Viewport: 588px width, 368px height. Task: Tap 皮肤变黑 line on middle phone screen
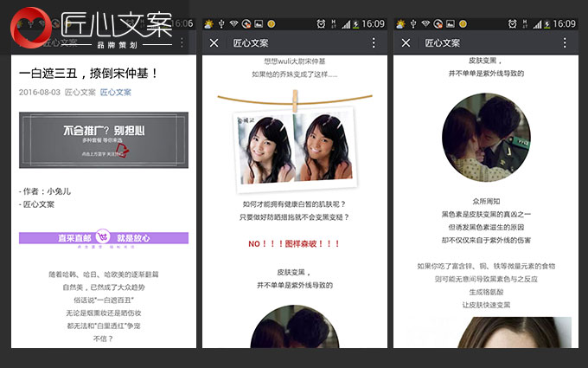click(295, 272)
